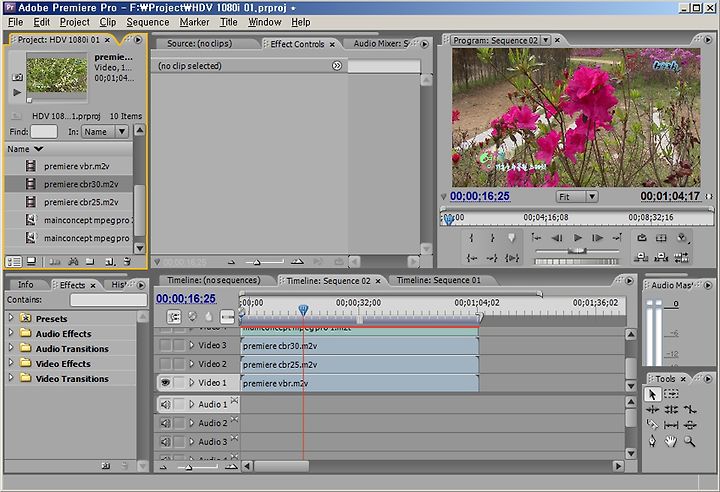The image size is (720, 492).
Task: Open the Sequence menu
Action: [x=148, y=22]
